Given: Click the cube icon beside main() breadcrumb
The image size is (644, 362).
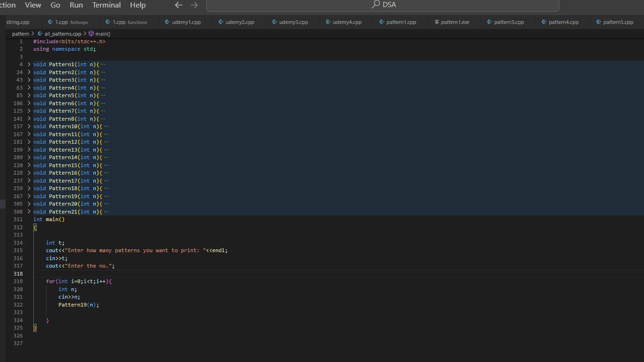Looking at the screenshot, I should click(91, 34).
